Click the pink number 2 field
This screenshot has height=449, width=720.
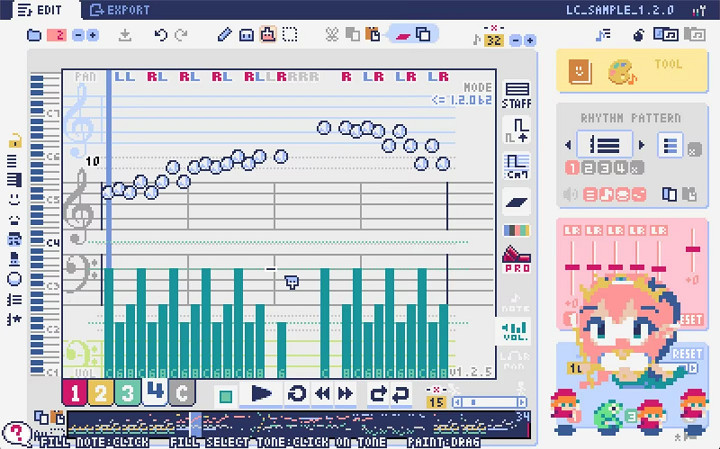(57, 35)
